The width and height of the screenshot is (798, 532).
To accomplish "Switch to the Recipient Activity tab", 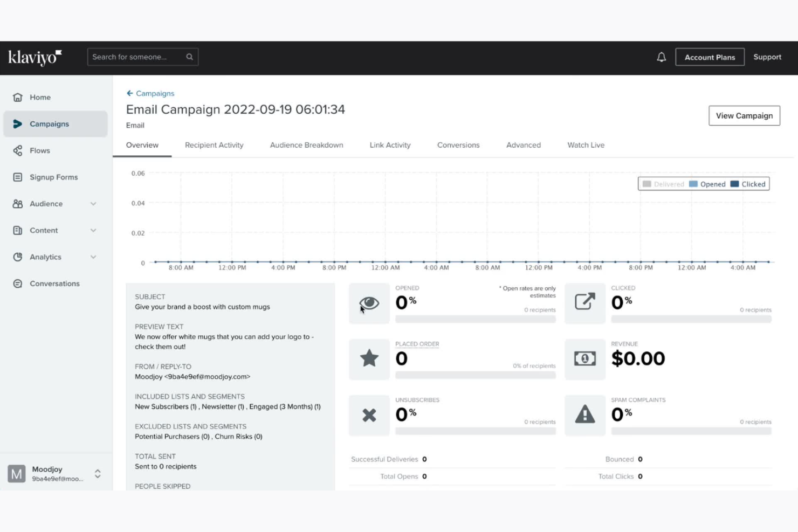I will [x=214, y=145].
